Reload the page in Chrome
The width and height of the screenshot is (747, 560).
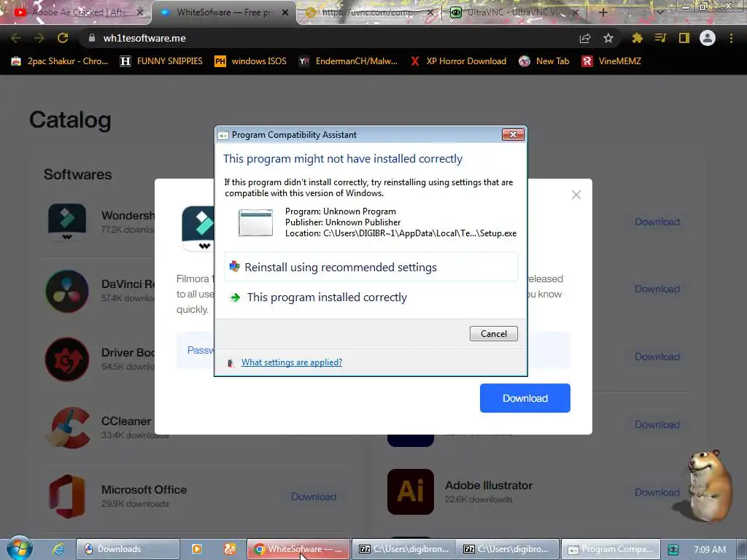(63, 38)
